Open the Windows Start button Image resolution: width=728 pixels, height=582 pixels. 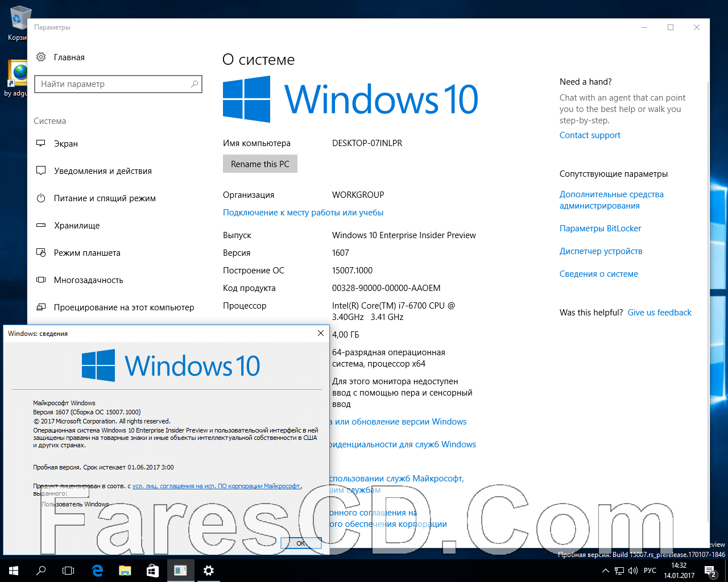coord(14,571)
